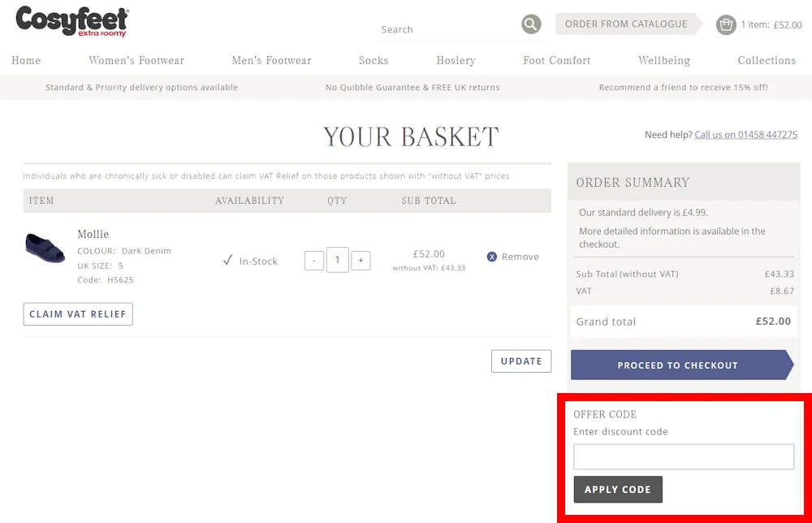Click the Update basket button
The height and width of the screenshot is (523, 812).
[521, 361]
